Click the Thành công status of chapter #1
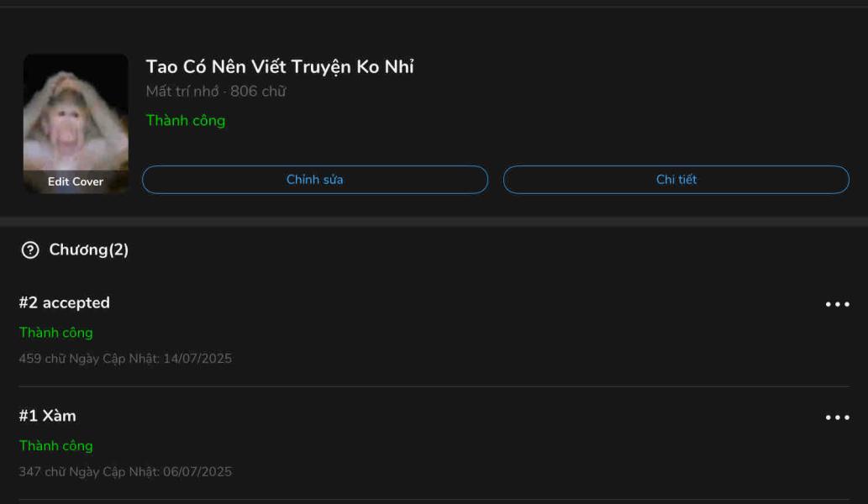This screenshot has height=504, width=868. click(x=55, y=446)
